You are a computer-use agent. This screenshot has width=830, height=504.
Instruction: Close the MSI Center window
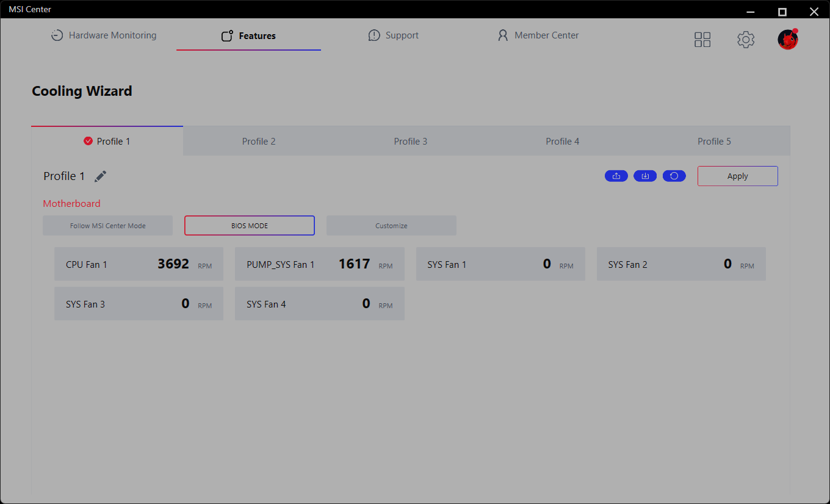[x=814, y=12]
